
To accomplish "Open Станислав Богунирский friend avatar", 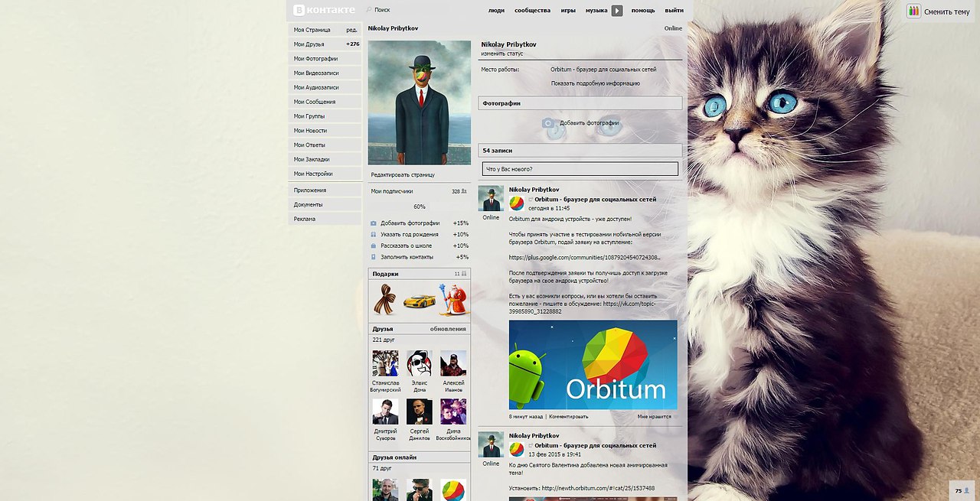I will pyautogui.click(x=385, y=363).
